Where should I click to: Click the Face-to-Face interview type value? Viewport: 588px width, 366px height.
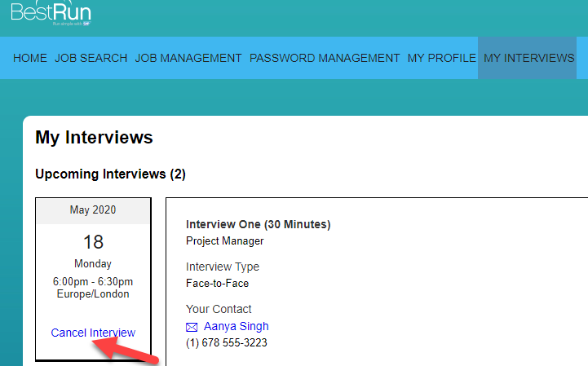click(x=218, y=283)
